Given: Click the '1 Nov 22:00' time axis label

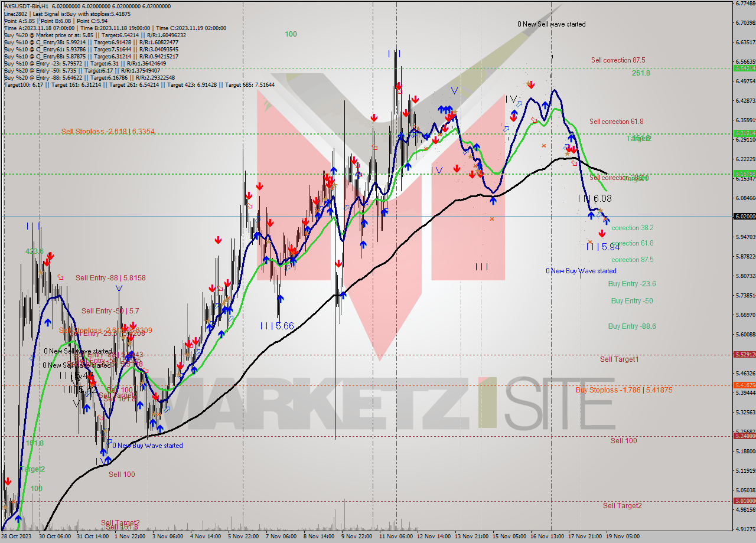Looking at the screenshot, I should (131, 537).
